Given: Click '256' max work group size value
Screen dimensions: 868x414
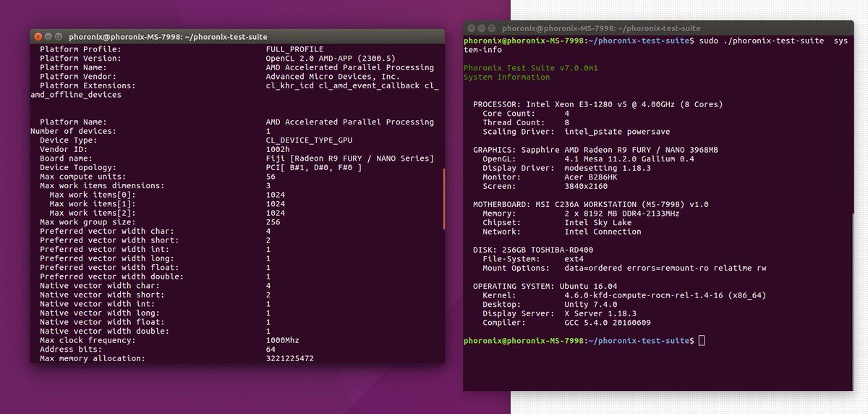Looking at the screenshot, I should (273, 222).
